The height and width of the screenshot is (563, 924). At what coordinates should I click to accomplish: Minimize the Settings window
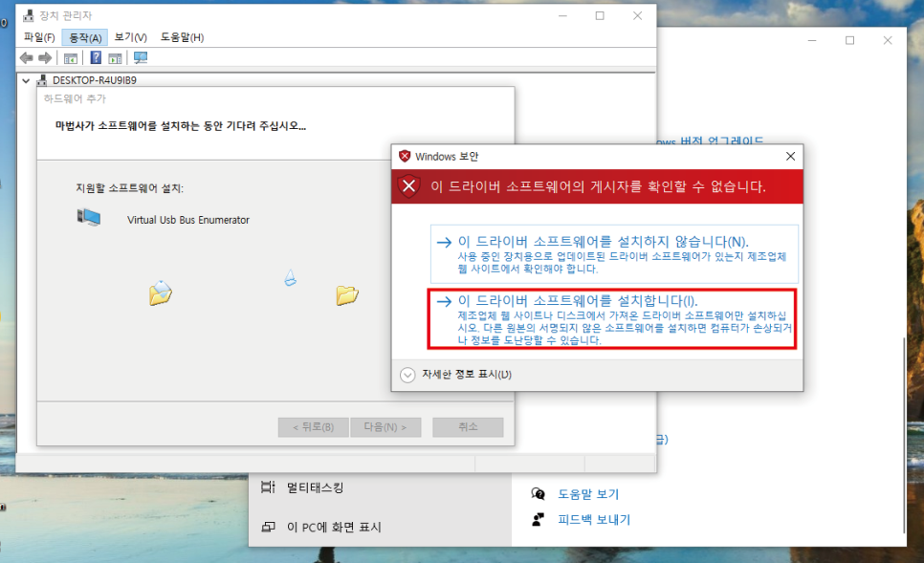pos(812,41)
